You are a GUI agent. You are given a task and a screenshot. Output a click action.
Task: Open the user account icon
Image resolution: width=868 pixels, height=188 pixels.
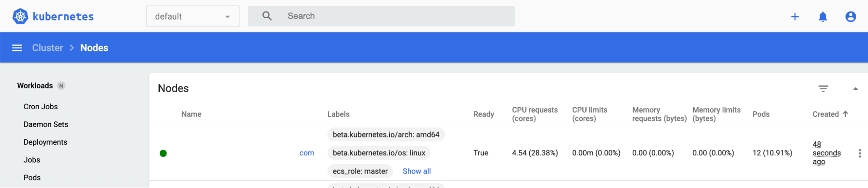tap(850, 17)
